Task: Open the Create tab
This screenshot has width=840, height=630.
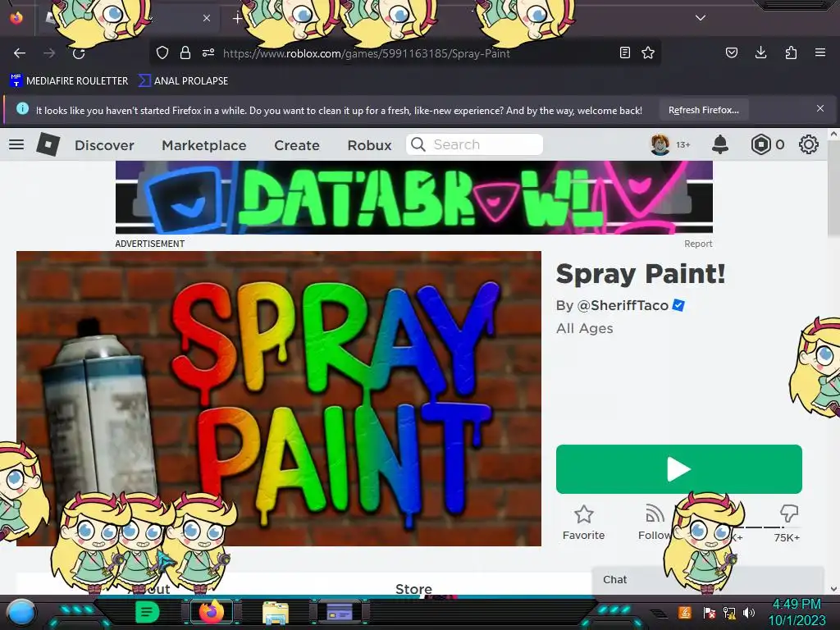Action: pyautogui.click(x=297, y=145)
